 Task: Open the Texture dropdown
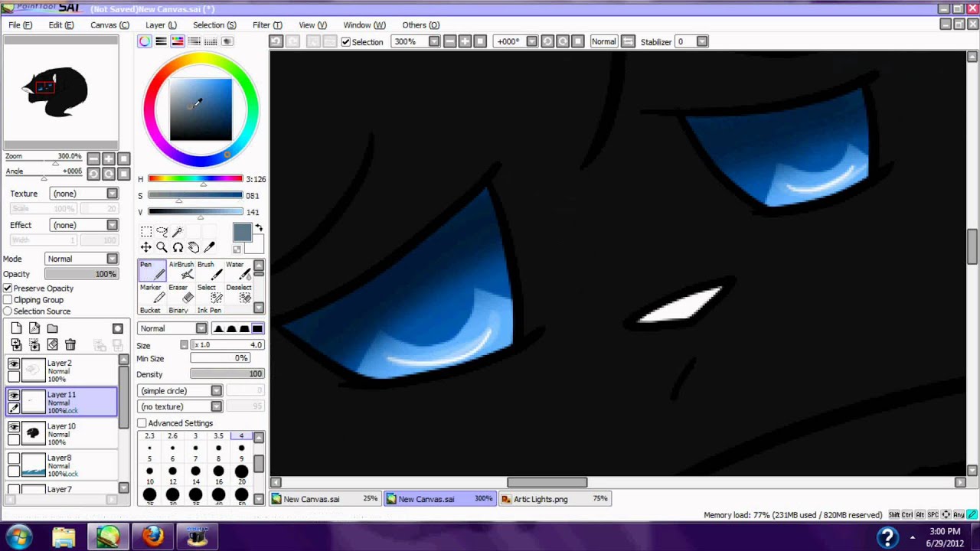click(x=84, y=194)
